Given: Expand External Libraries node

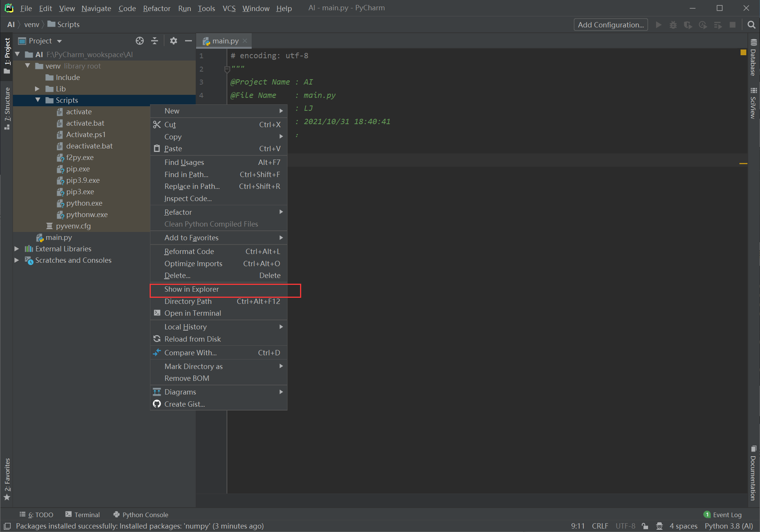Looking at the screenshot, I should tap(17, 249).
